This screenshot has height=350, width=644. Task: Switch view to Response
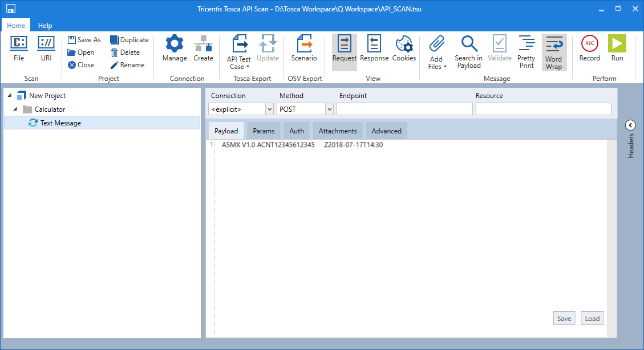click(x=374, y=48)
